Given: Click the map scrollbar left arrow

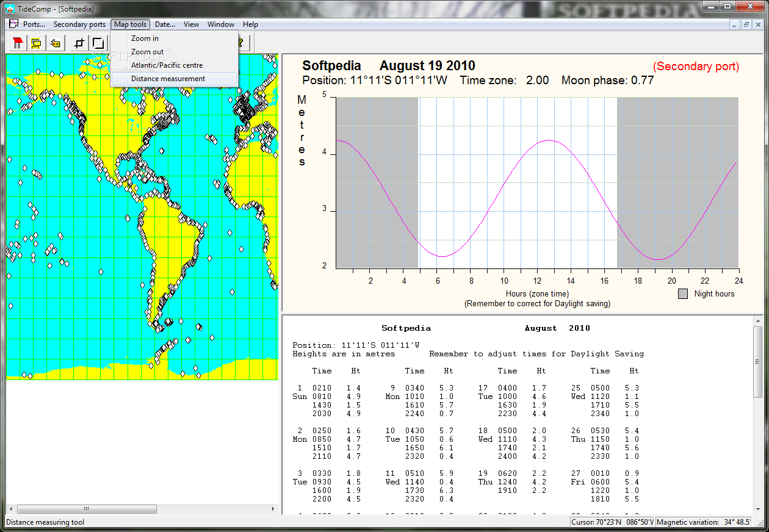Looking at the screenshot, I should coord(10,509).
